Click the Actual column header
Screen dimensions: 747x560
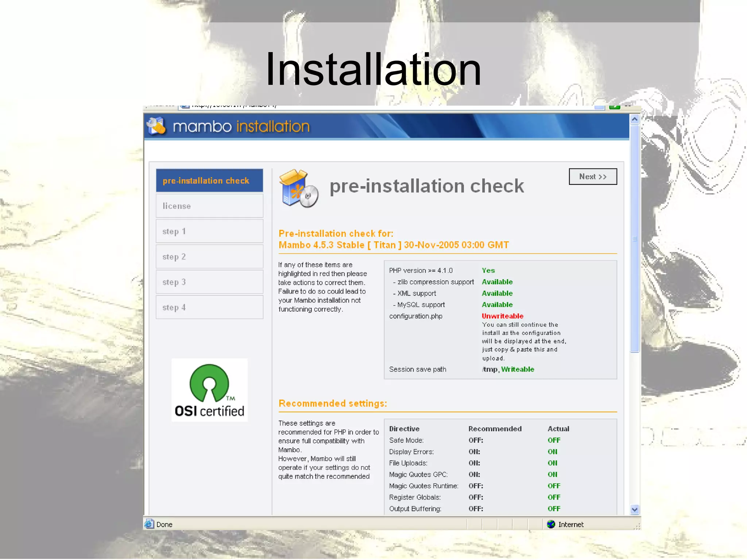pyautogui.click(x=558, y=429)
